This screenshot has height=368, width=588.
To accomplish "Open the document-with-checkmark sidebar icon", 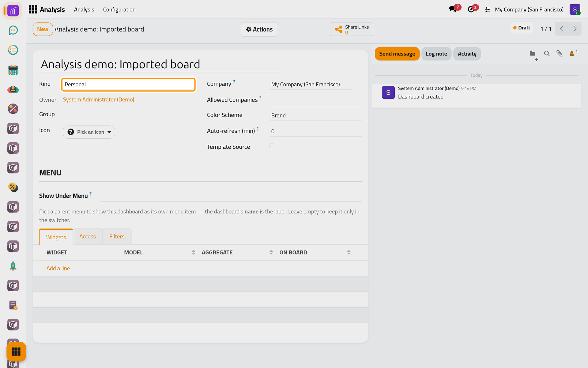I will pos(13,305).
